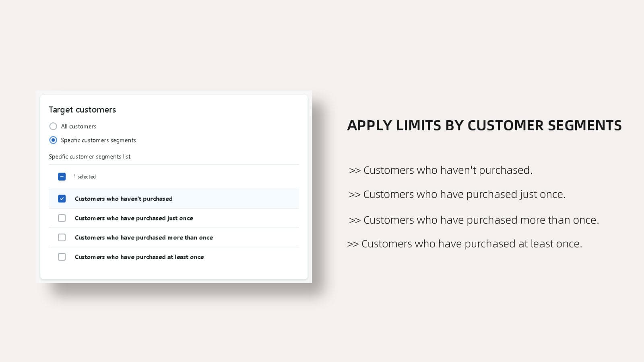Click the "All customers" label text
This screenshot has width=644, height=362.
78,126
